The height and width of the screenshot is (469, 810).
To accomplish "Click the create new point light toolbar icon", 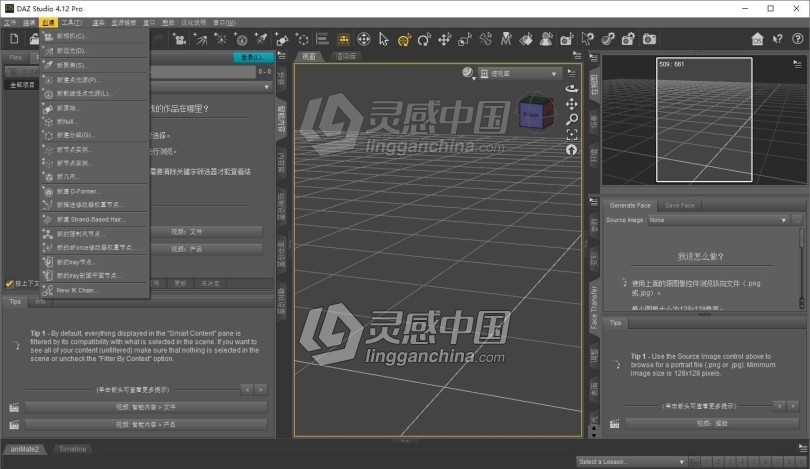I will click(x=221, y=39).
